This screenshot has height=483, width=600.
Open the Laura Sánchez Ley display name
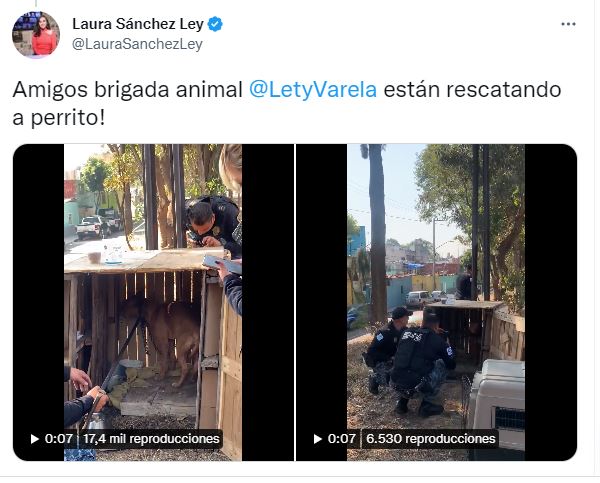pyautogui.click(x=138, y=24)
